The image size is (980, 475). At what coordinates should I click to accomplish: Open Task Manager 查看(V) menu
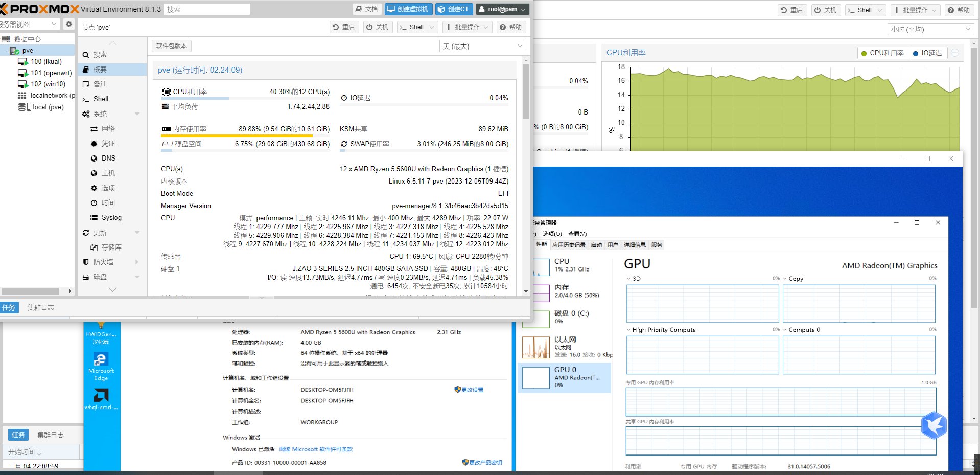point(577,234)
